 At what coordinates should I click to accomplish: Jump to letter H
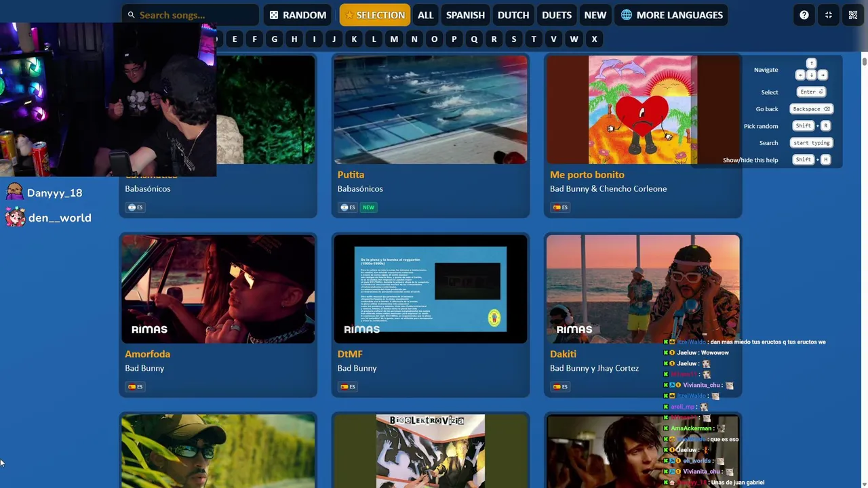294,39
